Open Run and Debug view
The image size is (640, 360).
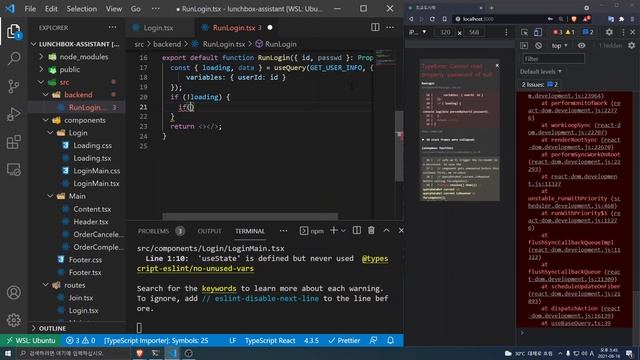(13, 114)
